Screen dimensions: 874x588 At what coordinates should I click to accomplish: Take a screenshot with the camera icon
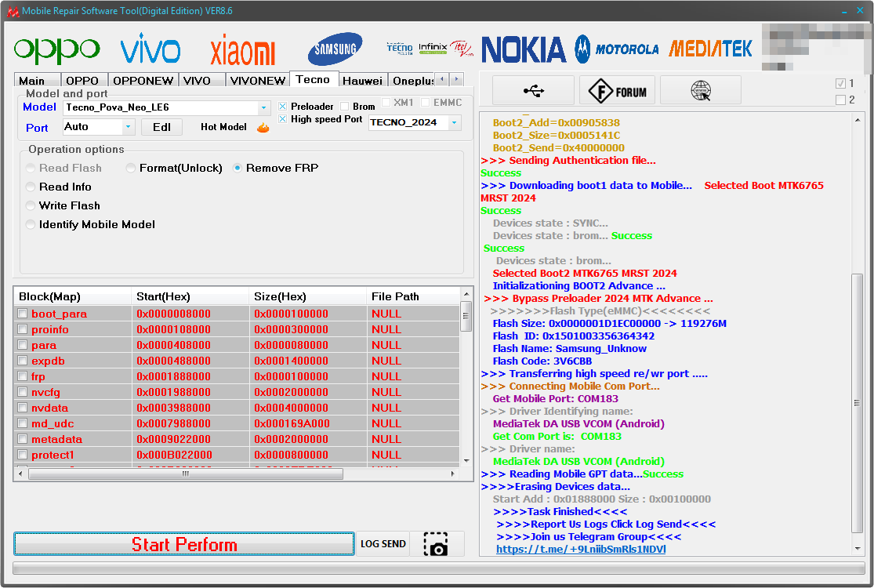click(x=435, y=544)
